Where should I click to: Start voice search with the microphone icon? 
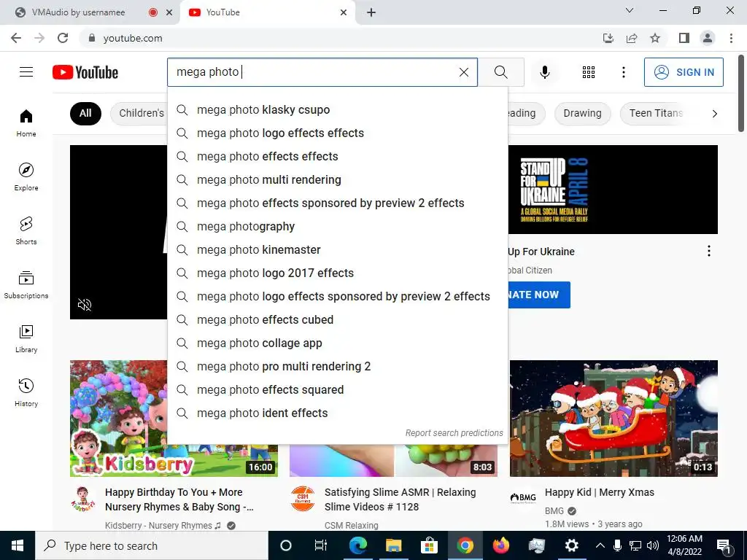click(545, 72)
